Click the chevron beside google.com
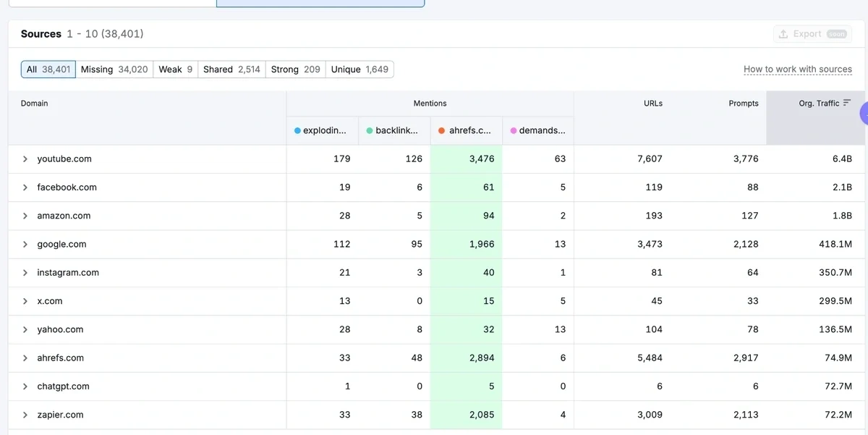Viewport: 868px width, 435px height. (25, 244)
